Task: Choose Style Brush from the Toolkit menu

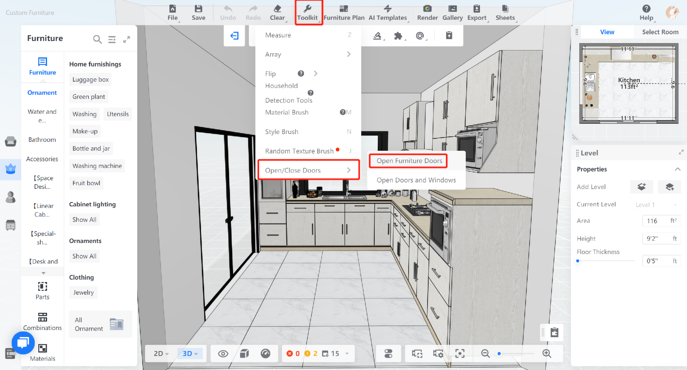Action: pyautogui.click(x=308, y=132)
